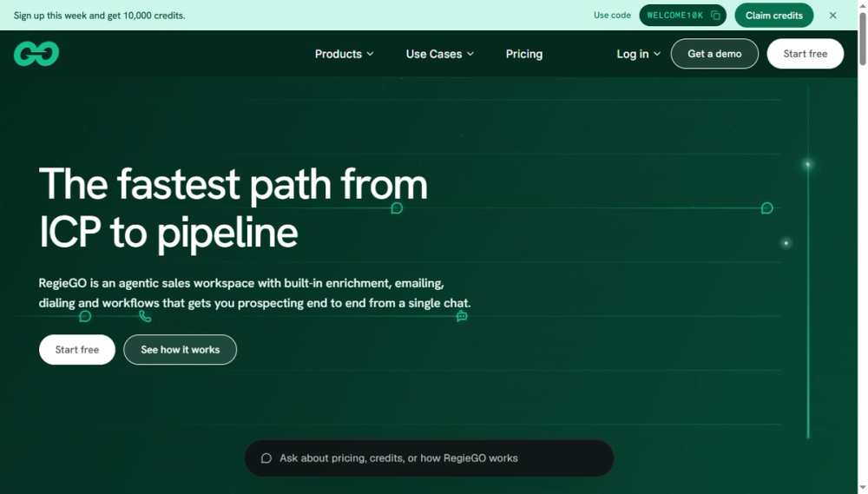Click the scrollbar down arrow
This screenshot has height=494, width=868.
[x=863, y=488]
